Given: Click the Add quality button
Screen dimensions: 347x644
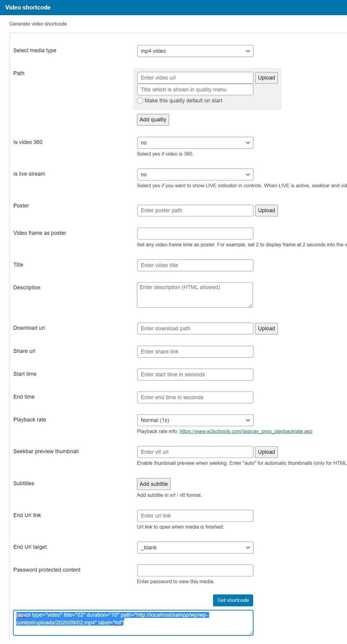Looking at the screenshot, I should point(153,120).
